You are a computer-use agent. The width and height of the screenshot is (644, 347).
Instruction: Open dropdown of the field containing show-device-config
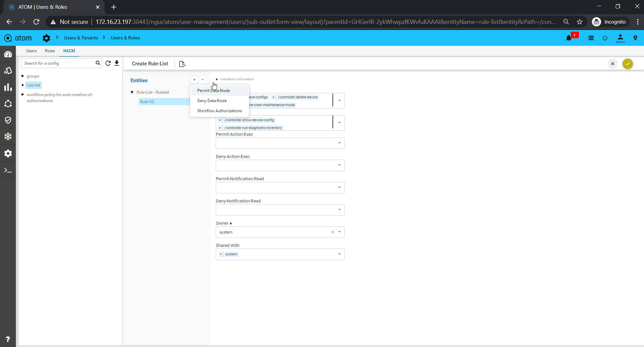click(339, 123)
